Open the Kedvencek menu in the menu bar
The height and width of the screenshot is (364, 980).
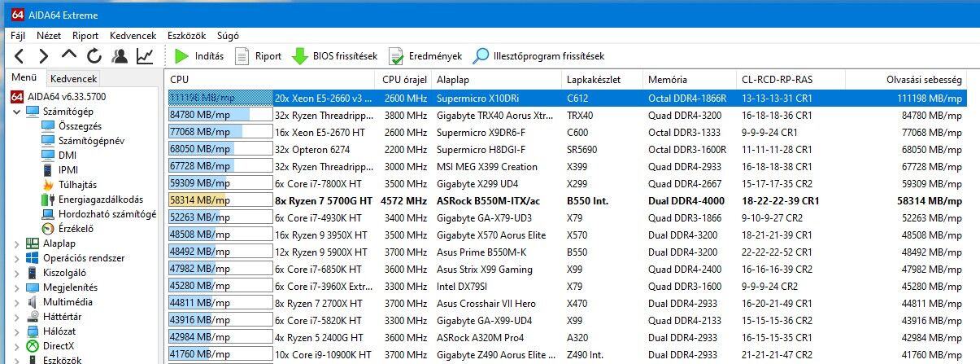pos(133,36)
